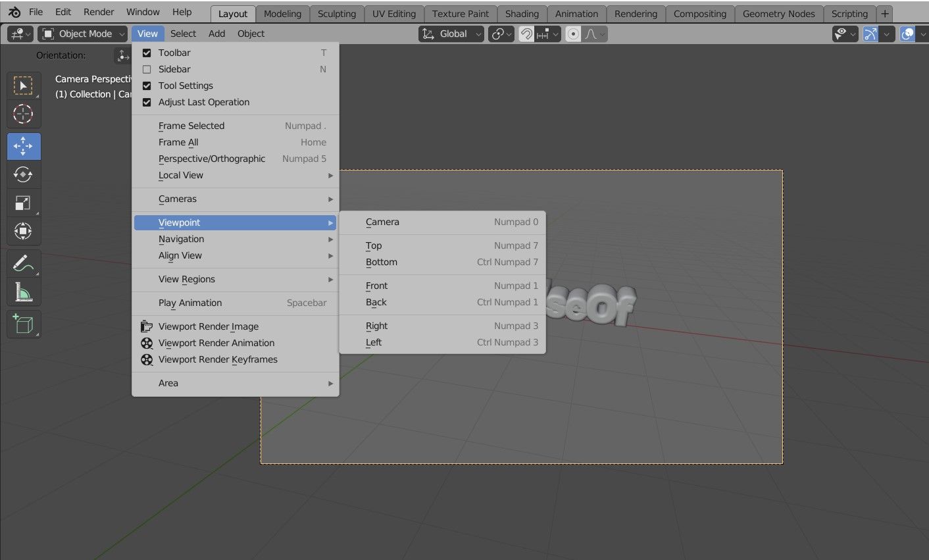Screen dimensions: 929x560
Task: Switch to the Animation workspace tab
Action: [577, 14]
